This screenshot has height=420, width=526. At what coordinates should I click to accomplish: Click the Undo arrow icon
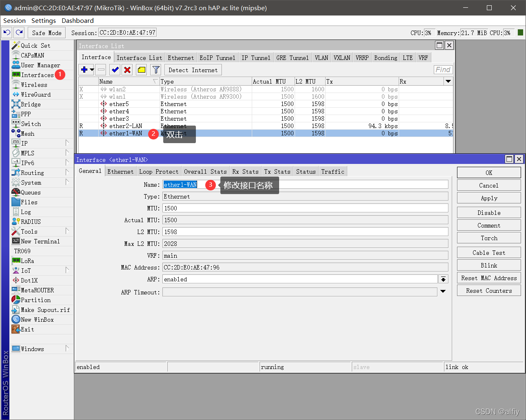(x=7, y=33)
